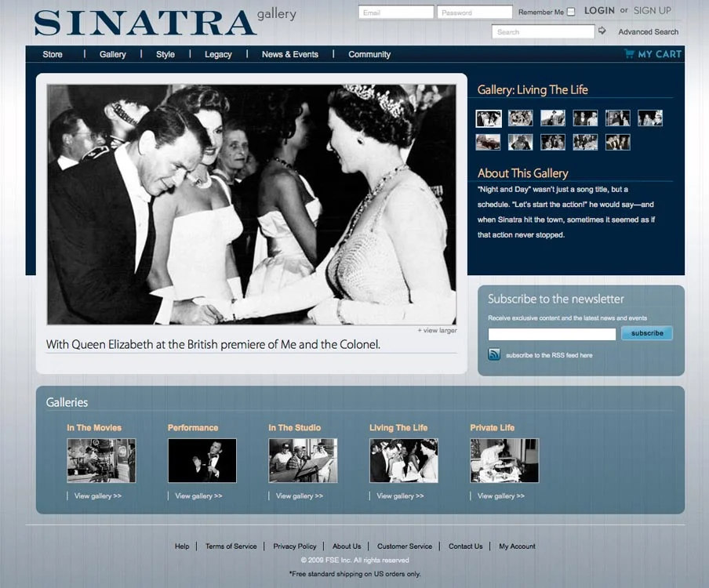This screenshot has height=588, width=709.
Task: Open the shopping cart icon
Action: pos(629,53)
